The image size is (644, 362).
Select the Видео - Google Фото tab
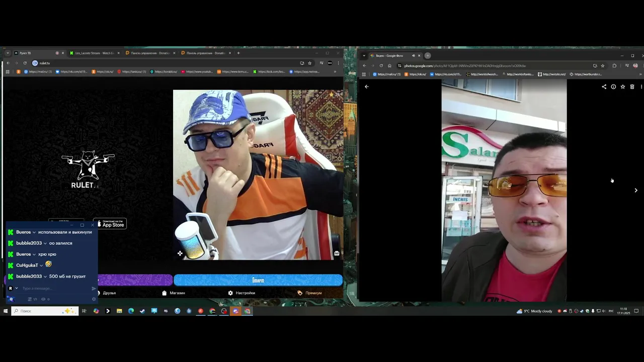[395, 55]
